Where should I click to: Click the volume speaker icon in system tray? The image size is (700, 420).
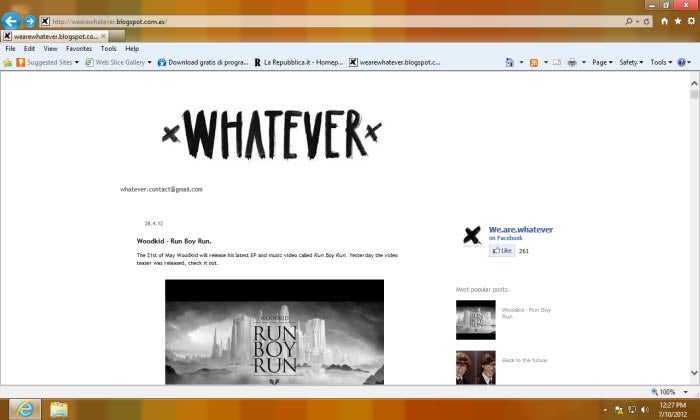click(x=645, y=408)
